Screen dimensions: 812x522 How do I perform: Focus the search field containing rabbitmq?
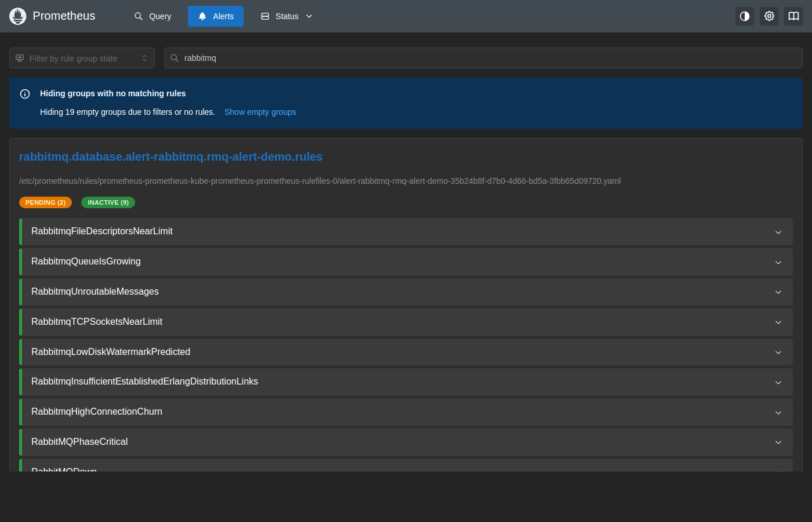pyautogui.click(x=483, y=58)
